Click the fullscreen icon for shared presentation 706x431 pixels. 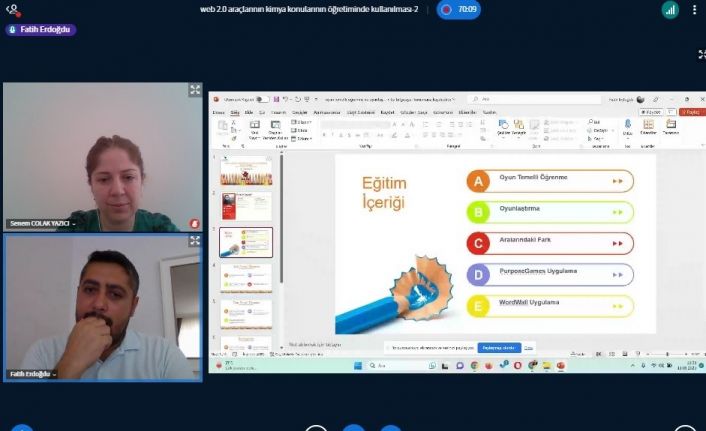tap(700, 54)
